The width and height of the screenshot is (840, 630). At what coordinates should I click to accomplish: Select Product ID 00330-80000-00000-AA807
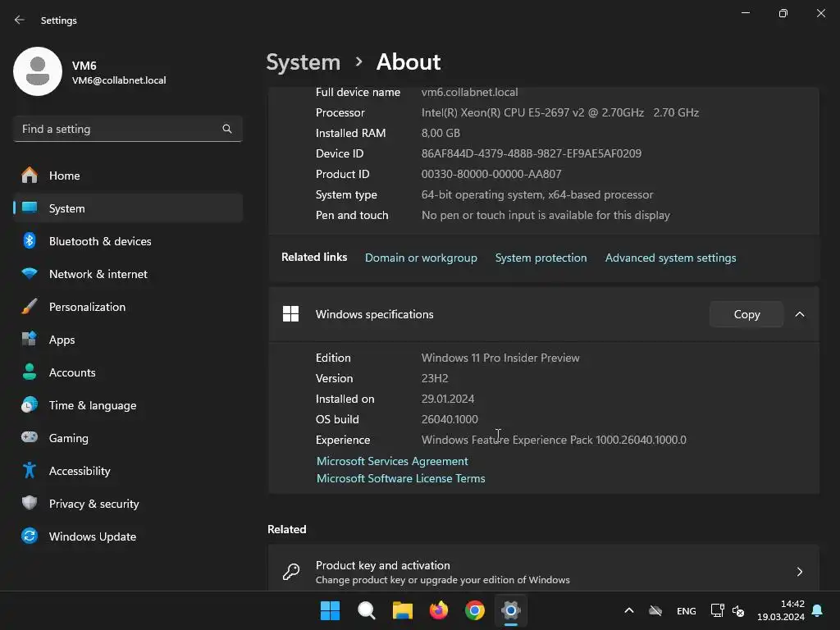(491, 174)
